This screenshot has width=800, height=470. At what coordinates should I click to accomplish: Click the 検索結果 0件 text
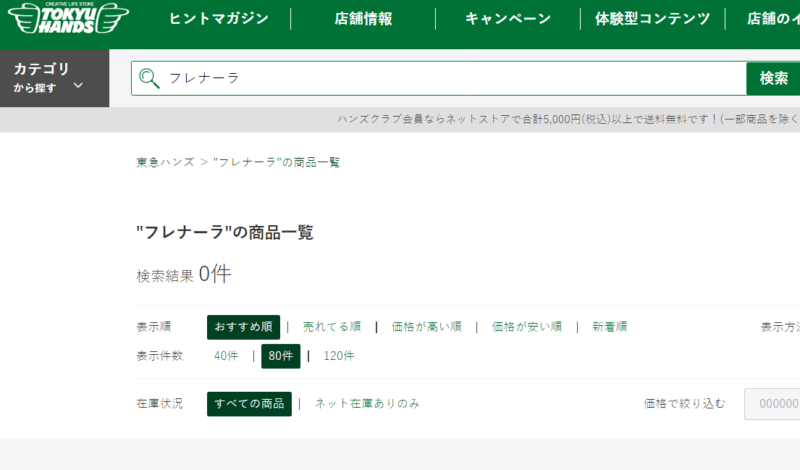[x=184, y=275]
